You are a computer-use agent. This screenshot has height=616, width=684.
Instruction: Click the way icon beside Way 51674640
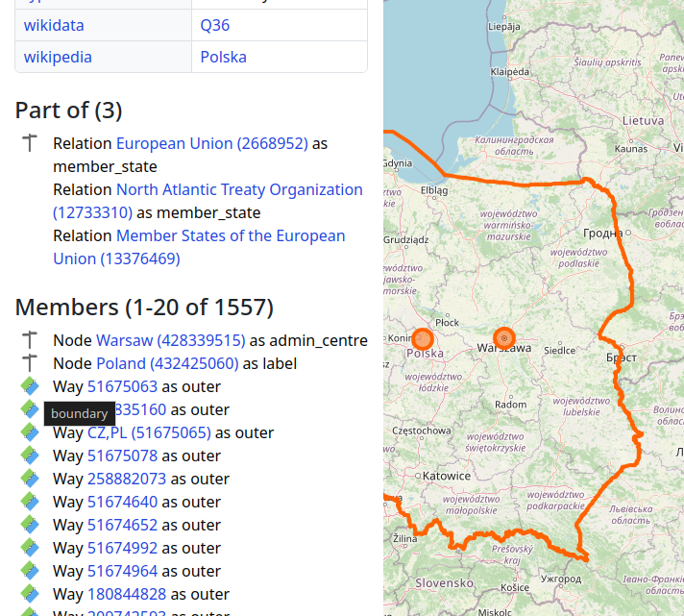[x=30, y=502]
